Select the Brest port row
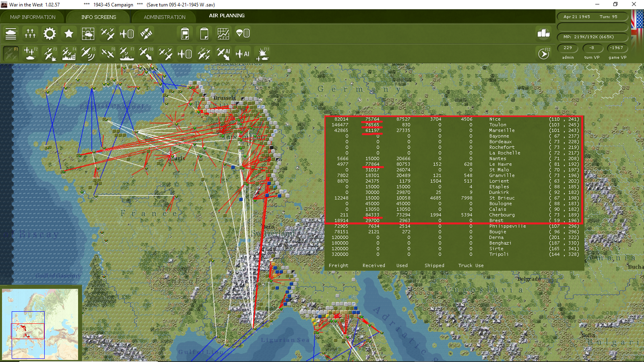 pos(454,220)
